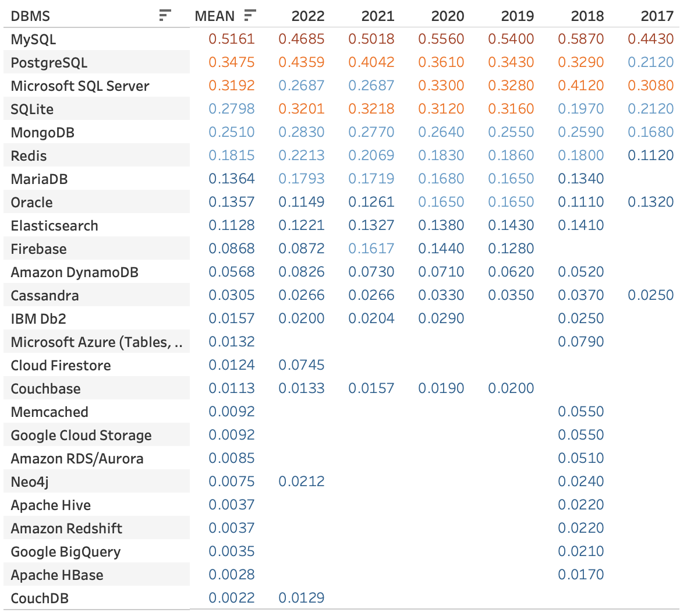Screen dimensions: 687x616
Task: Select the Cloud Firestore row label
Action: click(61, 365)
